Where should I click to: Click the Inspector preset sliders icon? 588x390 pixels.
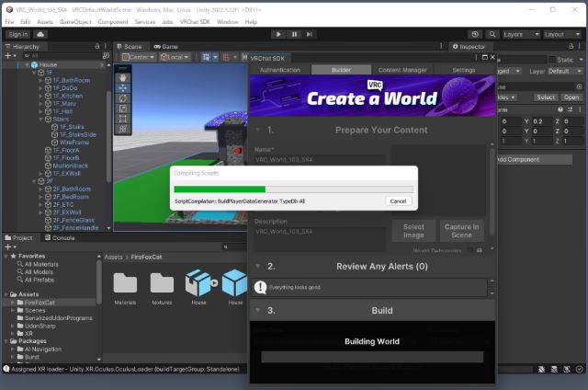tap(570, 109)
